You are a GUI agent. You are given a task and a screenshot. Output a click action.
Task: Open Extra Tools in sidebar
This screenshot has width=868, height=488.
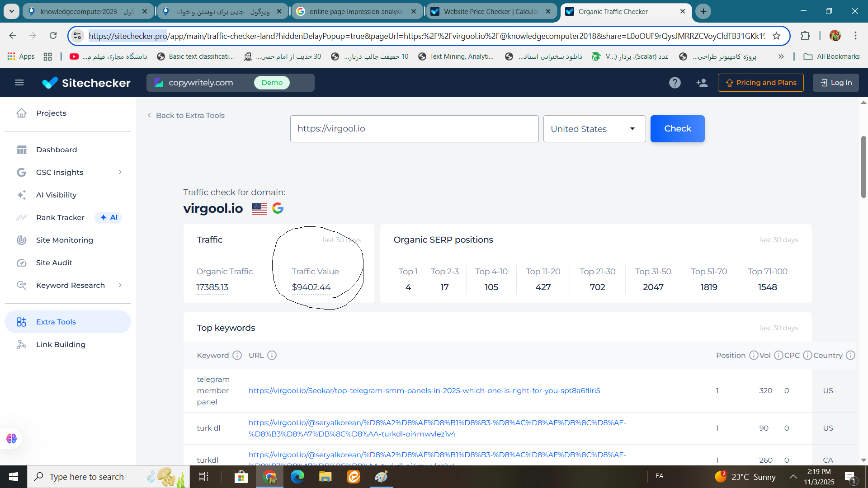pos(56,322)
